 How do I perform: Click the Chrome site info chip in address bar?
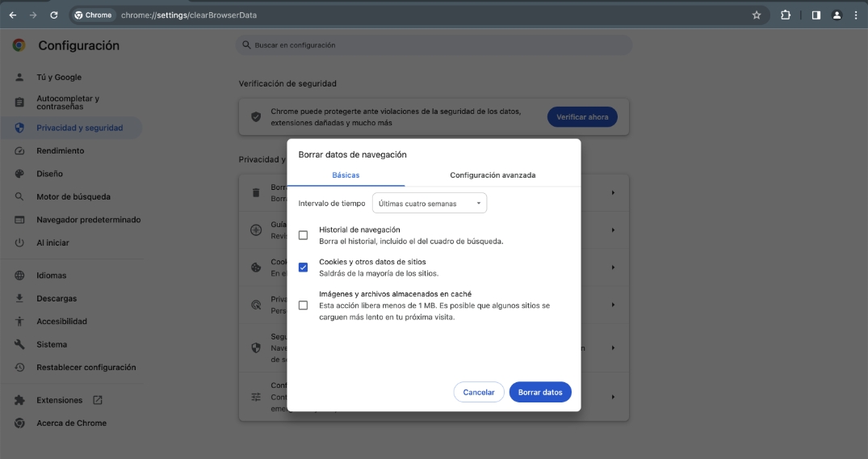93,15
